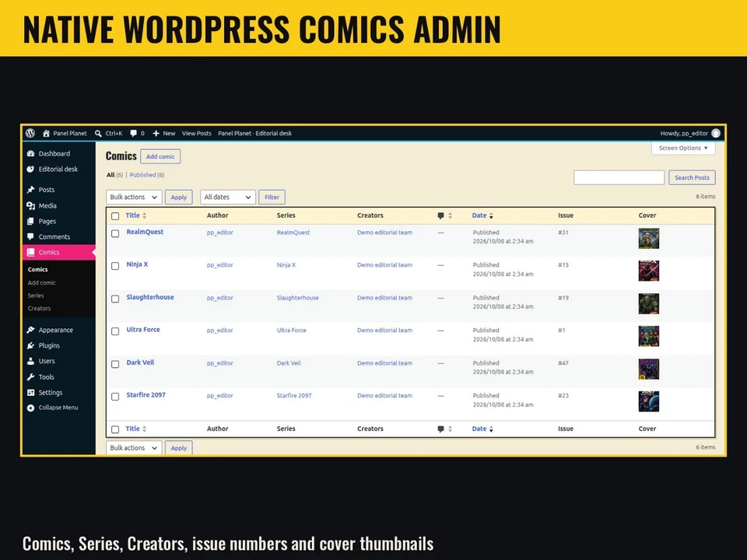Viewport: 747px width, 560px height.
Task: Check the Ninja X row checkbox
Action: click(x=115, y=266)
